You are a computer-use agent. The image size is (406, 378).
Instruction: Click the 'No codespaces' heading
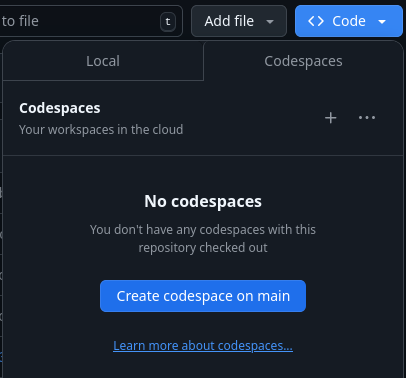coord(203,201)
